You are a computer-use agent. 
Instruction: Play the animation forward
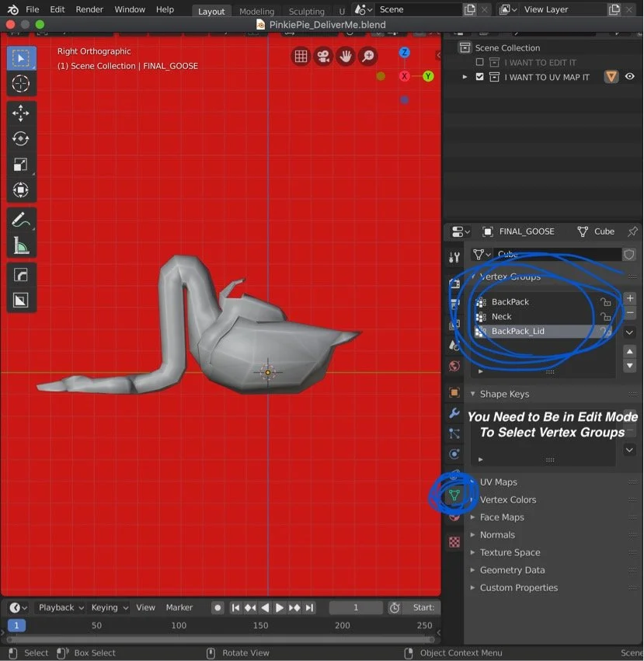pos(279,607)
